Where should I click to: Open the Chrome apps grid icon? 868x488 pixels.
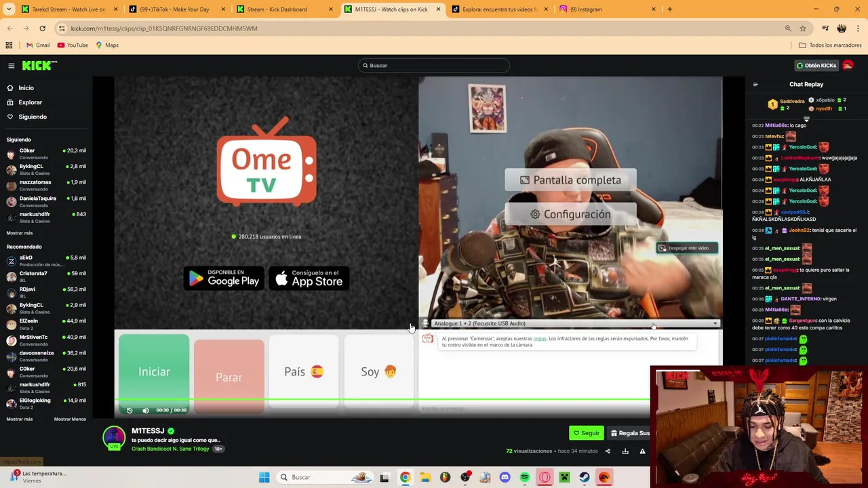pos(9,45)
